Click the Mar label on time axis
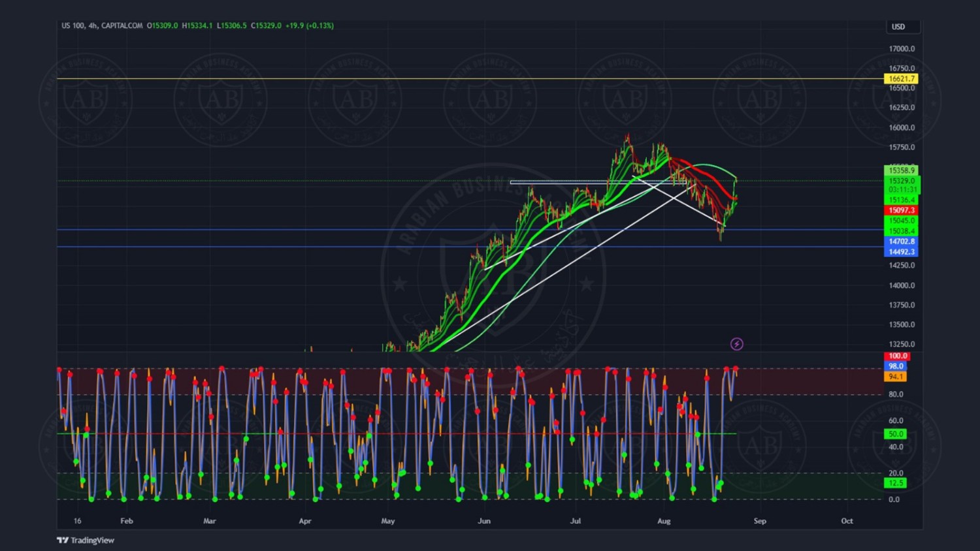Image resolution: width=980 pixels, height=551 pixels. [210, 521]
